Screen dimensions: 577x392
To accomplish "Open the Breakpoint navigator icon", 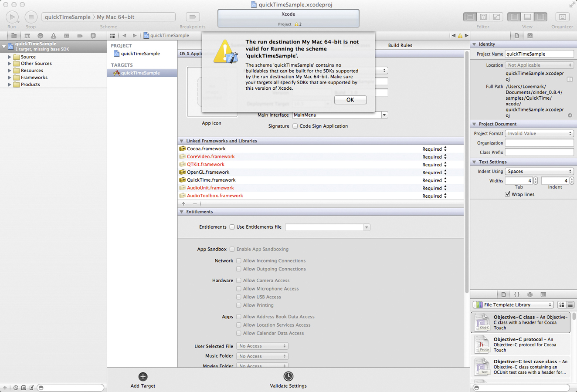I will (80, 36).
